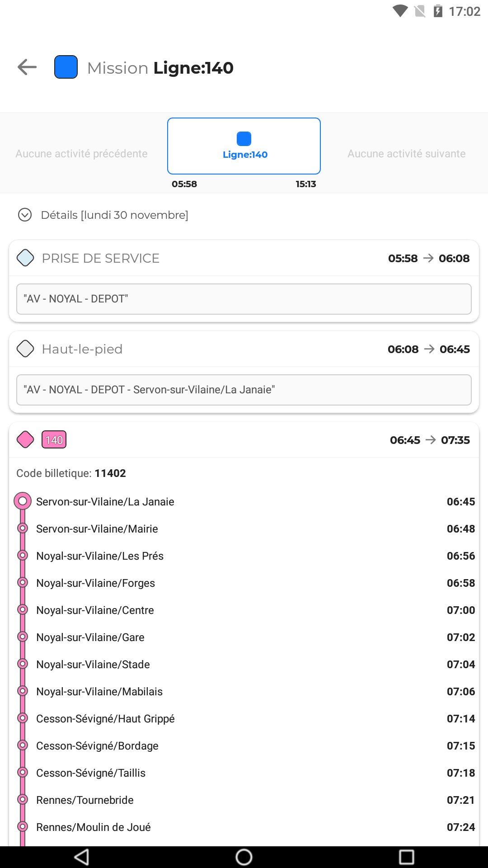The image size is (488, 868).
Task: Collapse the Détails section chevron
Action: click(x=25, y=215)
